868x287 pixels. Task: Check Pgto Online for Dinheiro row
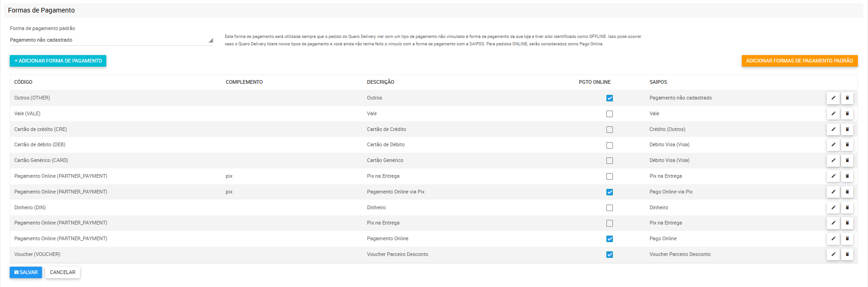pos(610,208)
